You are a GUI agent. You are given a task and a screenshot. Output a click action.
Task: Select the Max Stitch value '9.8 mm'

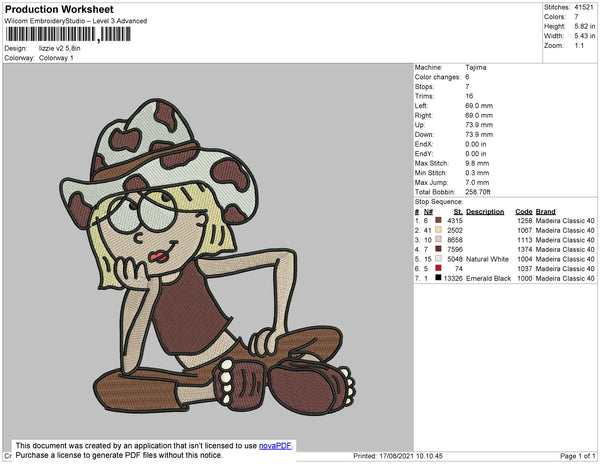477,163
